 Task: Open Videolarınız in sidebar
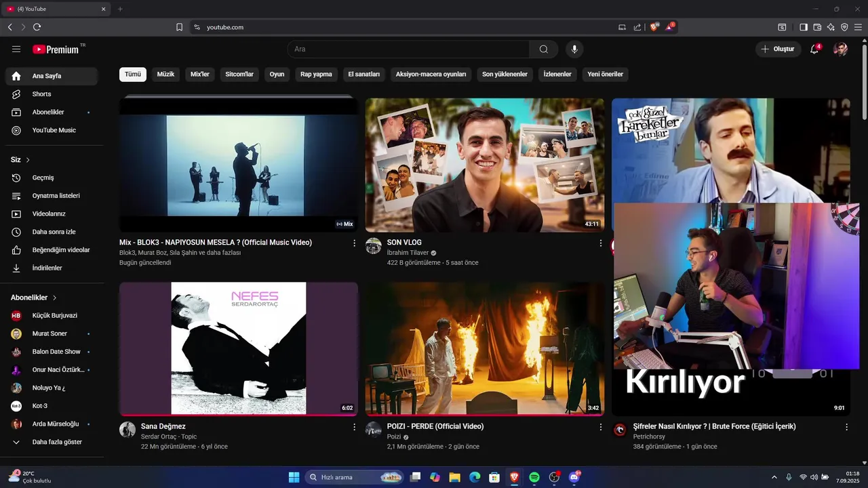coord(52,213)
